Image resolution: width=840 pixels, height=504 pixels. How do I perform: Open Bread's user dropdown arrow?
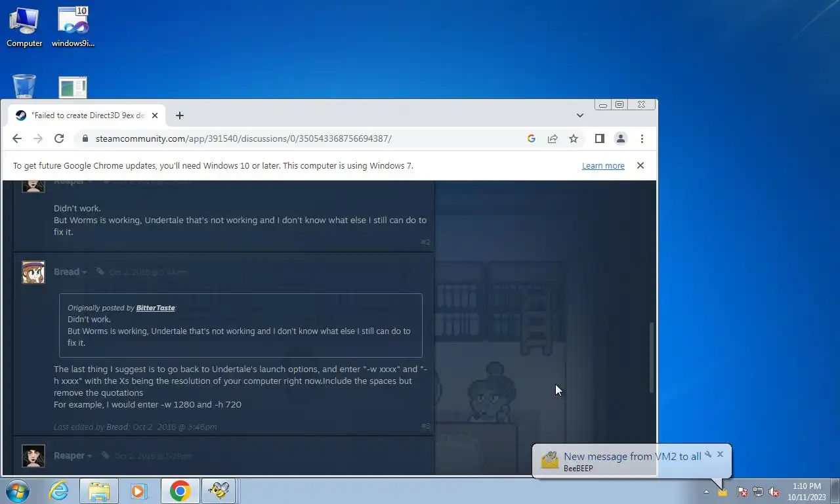coord(85,272)
